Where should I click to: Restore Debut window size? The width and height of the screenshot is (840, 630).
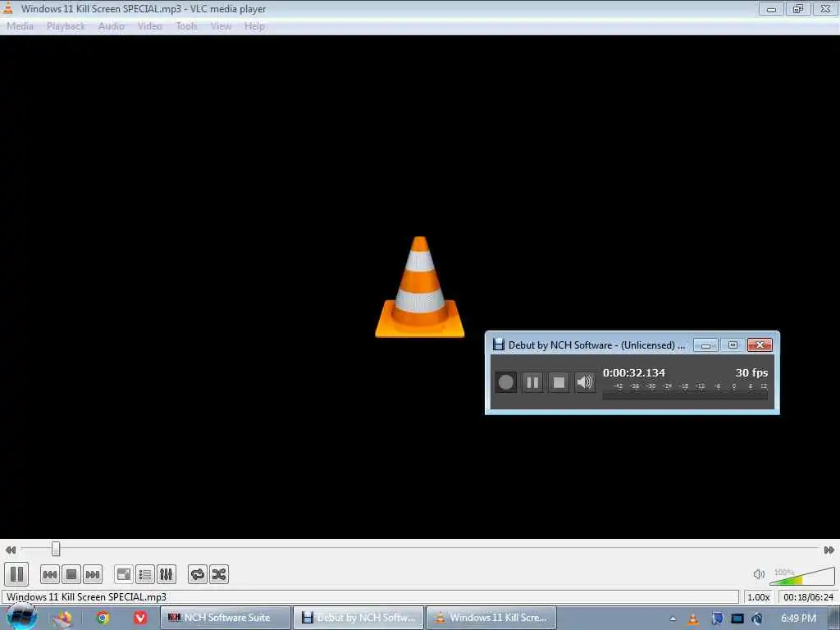[x=733, y=345]
